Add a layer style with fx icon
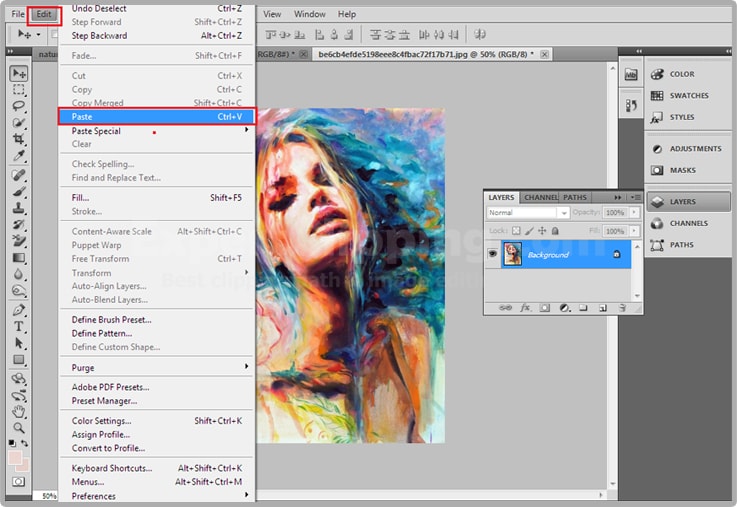This screenshot has height=507, width=737. tap(525, 308)
